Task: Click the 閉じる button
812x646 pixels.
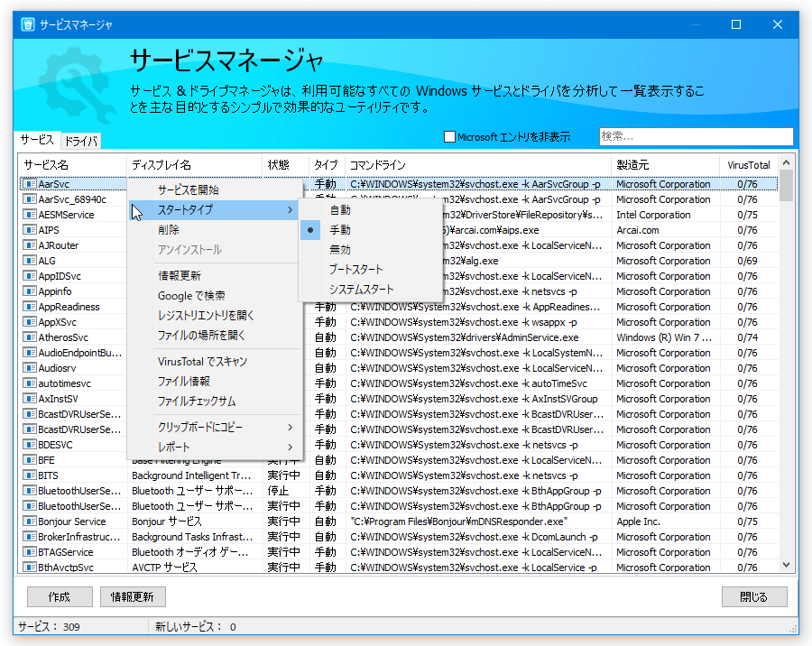Action: 754,596
